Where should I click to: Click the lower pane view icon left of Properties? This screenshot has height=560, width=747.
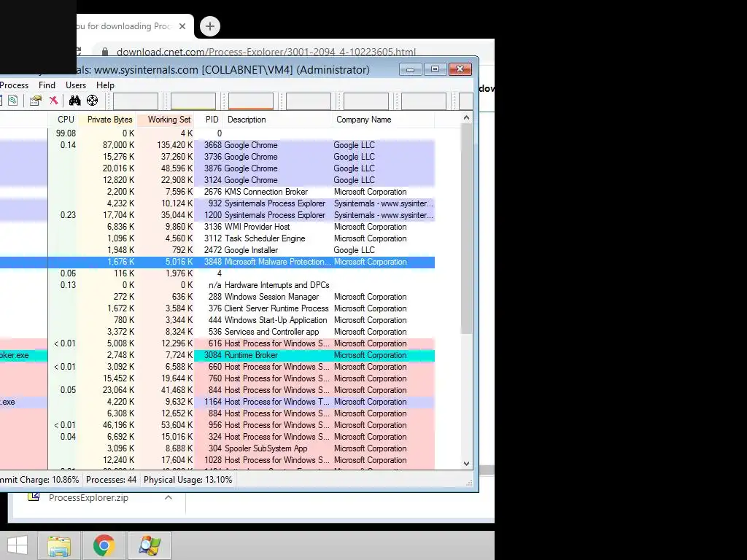(13, 101)
